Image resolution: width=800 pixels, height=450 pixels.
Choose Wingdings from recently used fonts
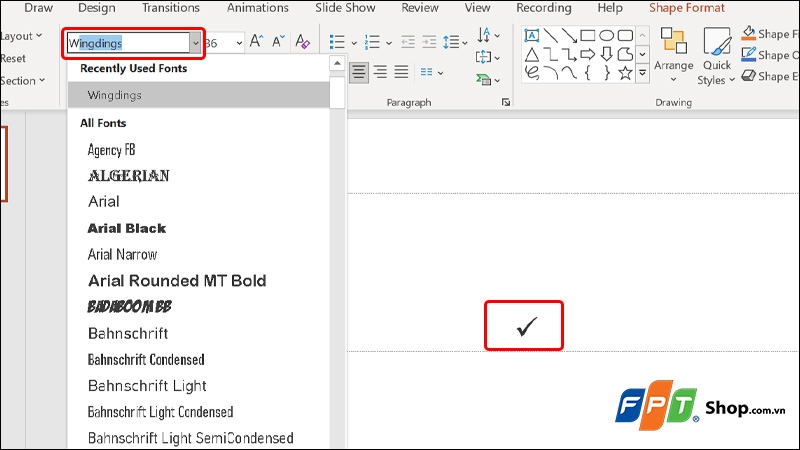coord(198,95)
